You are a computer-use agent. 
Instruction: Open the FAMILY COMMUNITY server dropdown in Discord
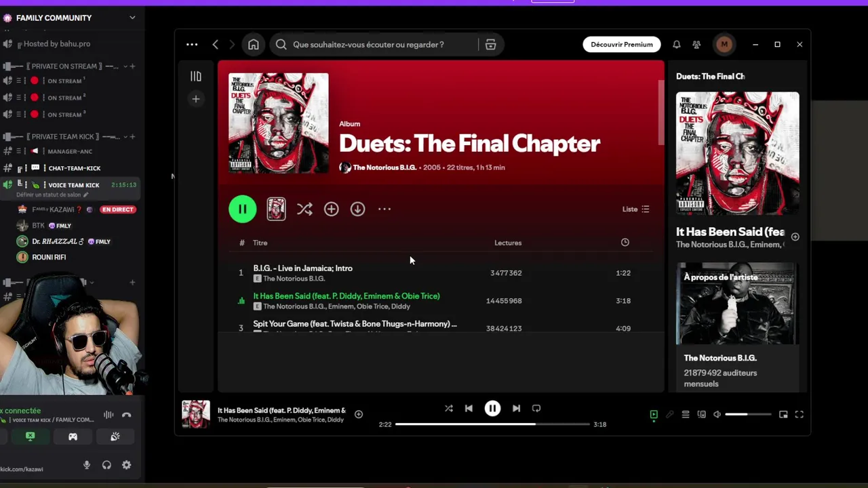pos(132,18)
